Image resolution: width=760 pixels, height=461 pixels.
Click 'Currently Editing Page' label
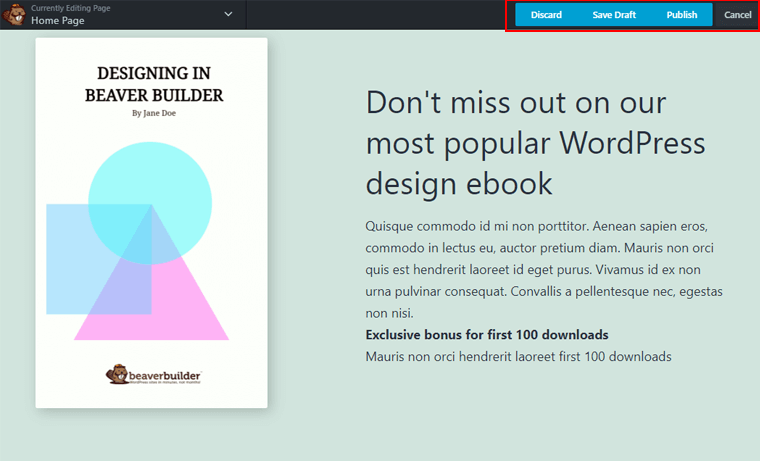coord(70,8)
